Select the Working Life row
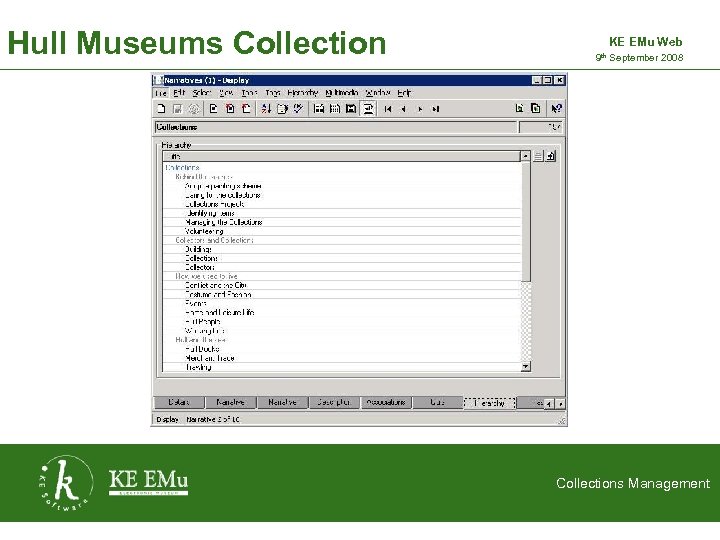This screenshot has width=720, height=540. point(342,331)
